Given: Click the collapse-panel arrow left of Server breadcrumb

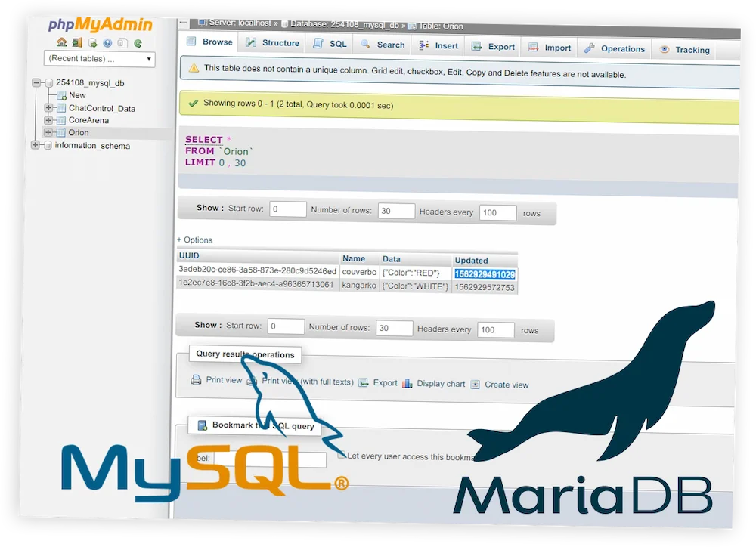Looking at the screenshot, I should point(183,22).
